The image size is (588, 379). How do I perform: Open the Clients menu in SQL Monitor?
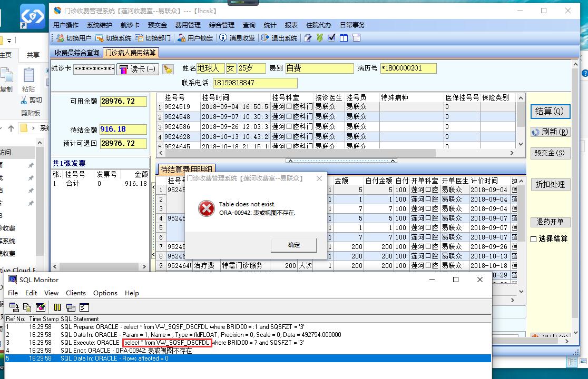point(76,293)
